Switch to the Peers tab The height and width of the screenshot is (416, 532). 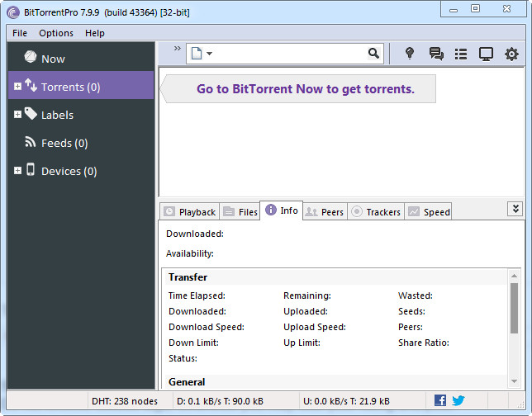324,212
